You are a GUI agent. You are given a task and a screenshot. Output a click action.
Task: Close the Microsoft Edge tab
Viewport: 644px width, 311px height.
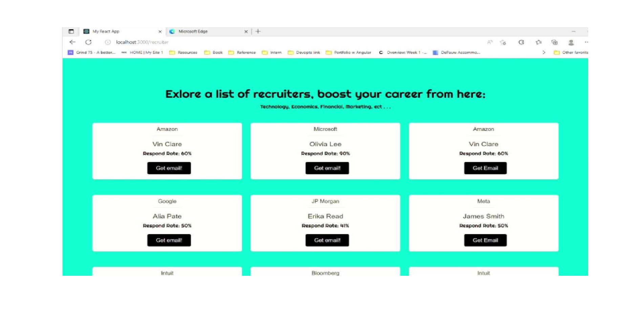tap(246, 32)
